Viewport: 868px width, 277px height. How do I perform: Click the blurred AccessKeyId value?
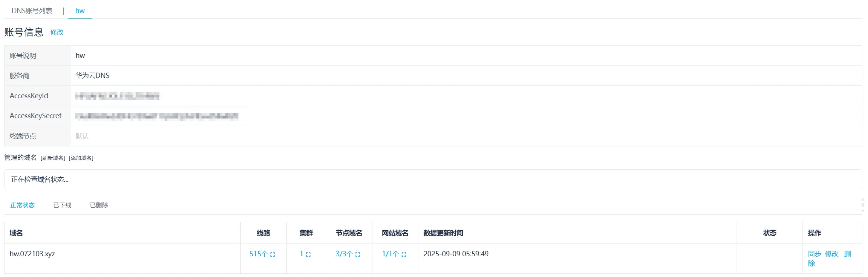point(117,96)
